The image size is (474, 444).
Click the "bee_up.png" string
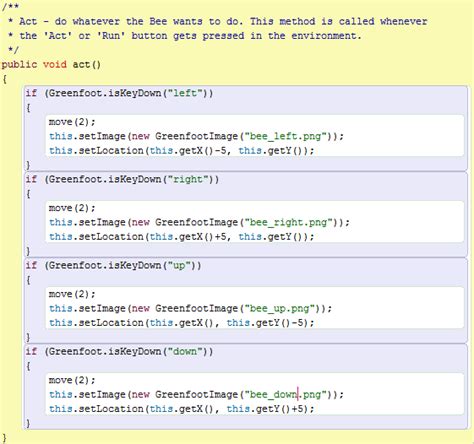coord(280,308)
